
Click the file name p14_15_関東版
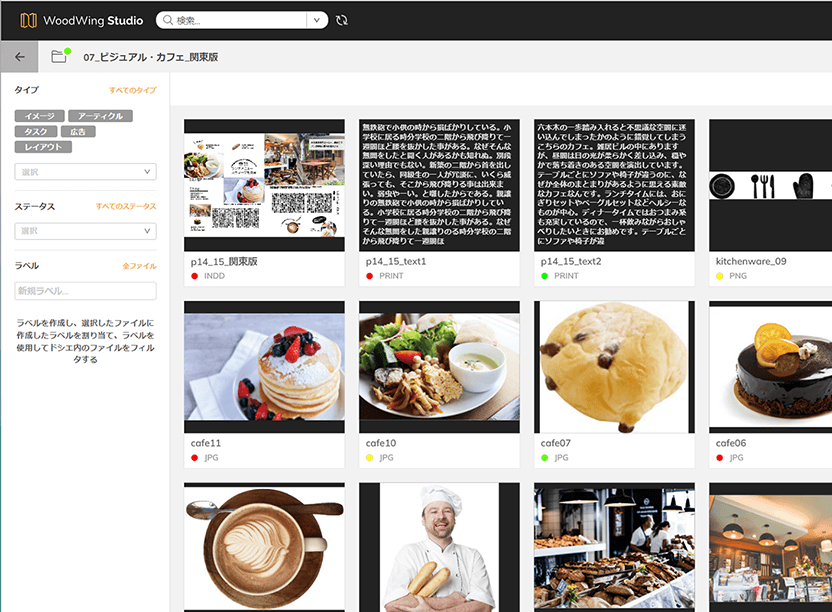224,261
